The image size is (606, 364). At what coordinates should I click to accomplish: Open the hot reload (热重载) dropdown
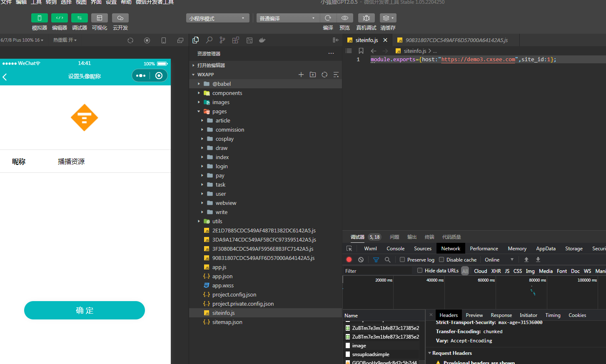point(65,40)
